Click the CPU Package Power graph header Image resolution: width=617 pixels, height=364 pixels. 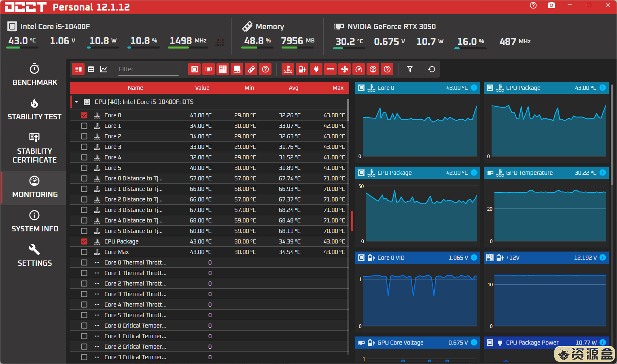pyautogui.click(x=546, y=343)
